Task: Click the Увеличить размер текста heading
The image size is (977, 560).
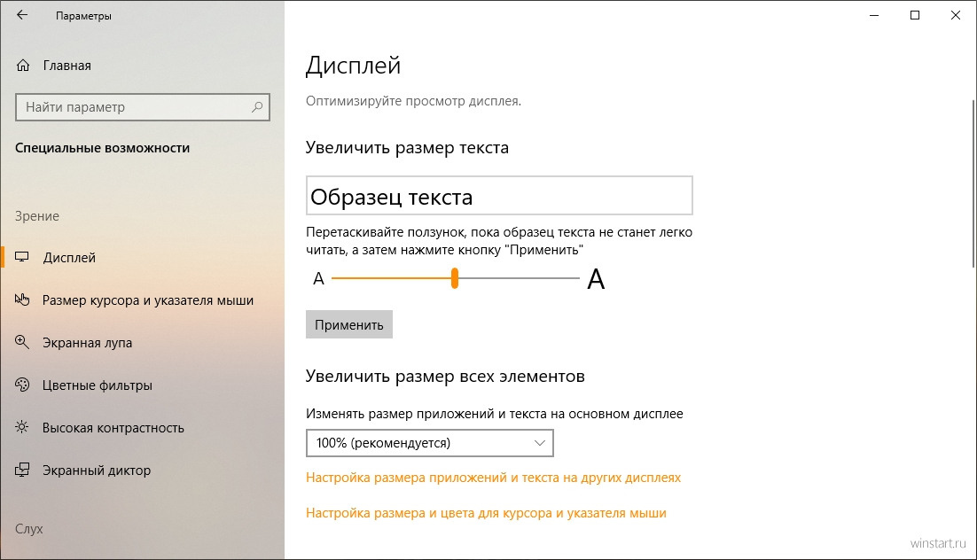Action: [x=407, y=148]
